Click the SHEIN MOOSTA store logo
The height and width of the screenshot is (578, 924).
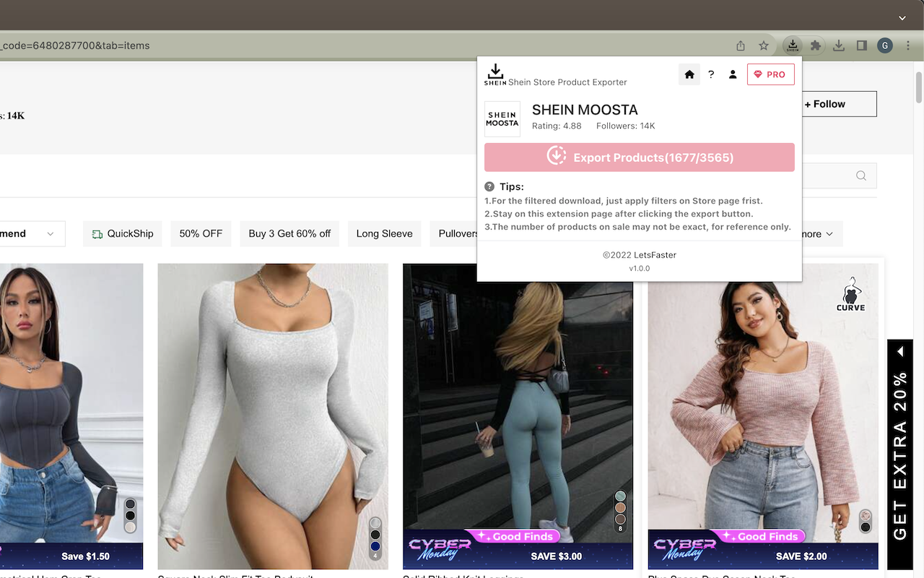click(502, 119)
